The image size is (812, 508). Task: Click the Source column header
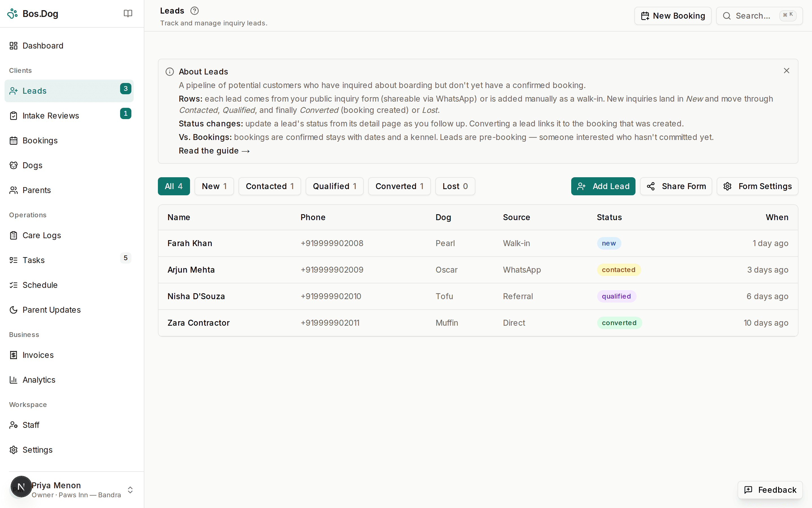517,217
